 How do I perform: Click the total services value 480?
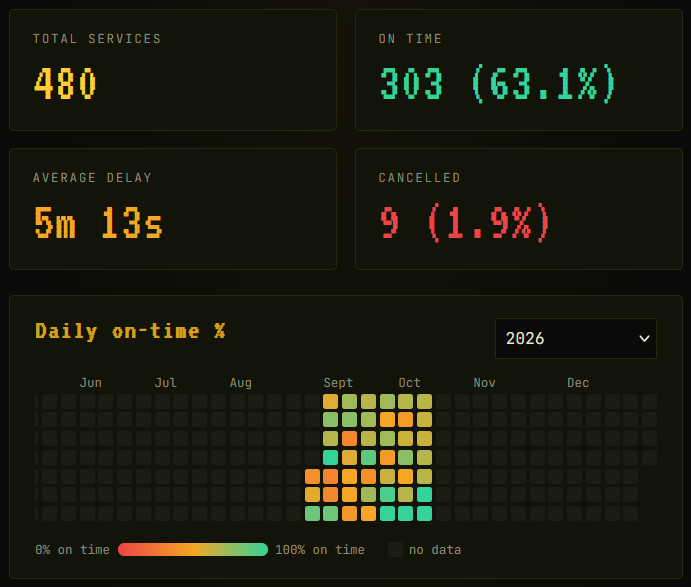pyautogui.click(x=65, y=84)
